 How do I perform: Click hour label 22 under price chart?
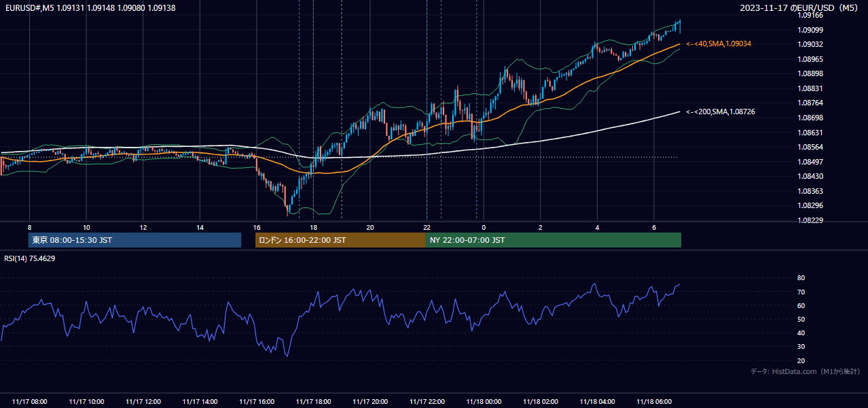[427, 228]
